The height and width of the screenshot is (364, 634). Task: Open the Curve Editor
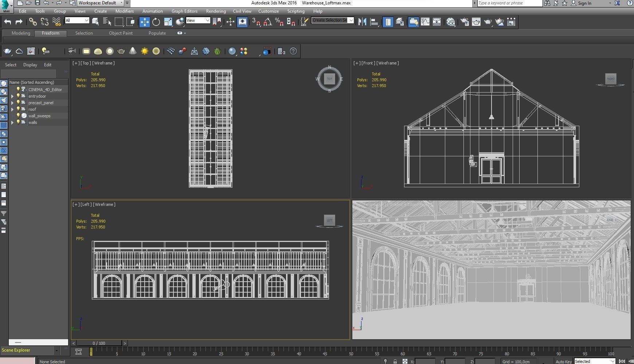425,22
